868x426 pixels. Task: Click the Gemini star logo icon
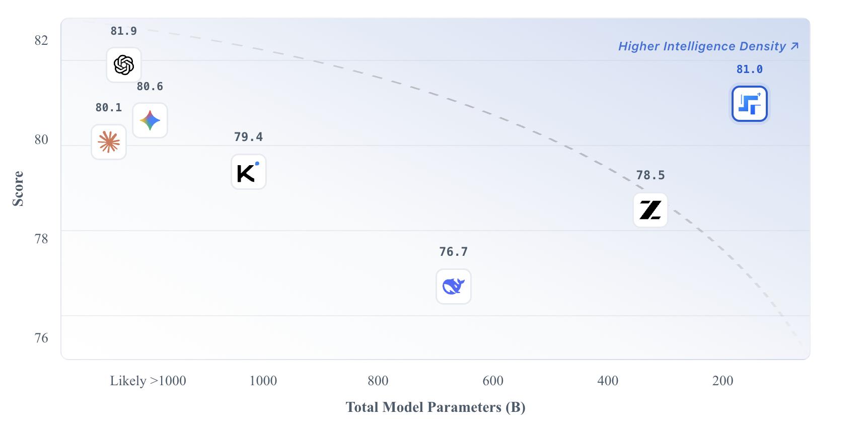tap(150, 121)
